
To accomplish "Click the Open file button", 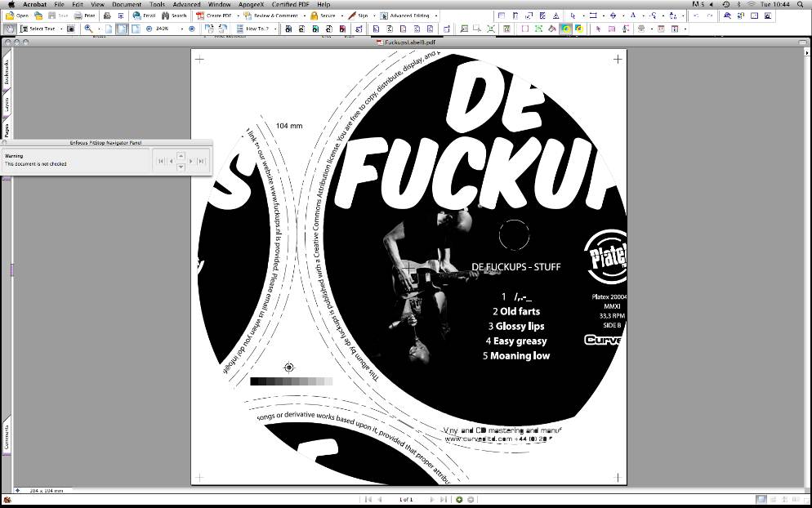I will pos(17,16).
